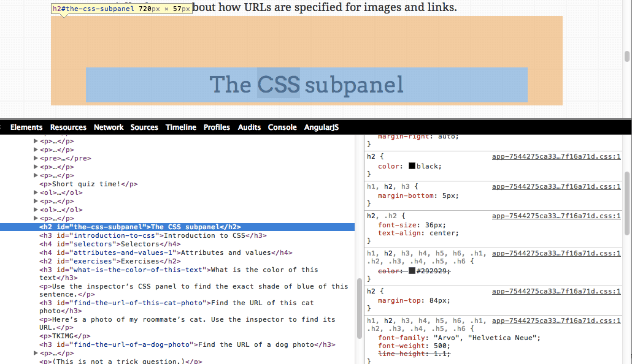Open stylesheet link for h2 margin-top rule
Screen dimensions: 632x364
(x=557, y=292)
